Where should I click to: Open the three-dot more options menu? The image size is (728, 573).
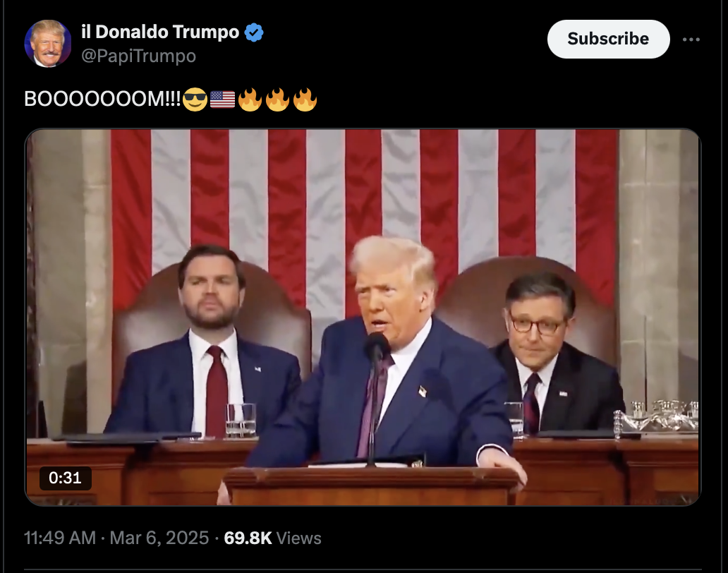coord(691,40)
